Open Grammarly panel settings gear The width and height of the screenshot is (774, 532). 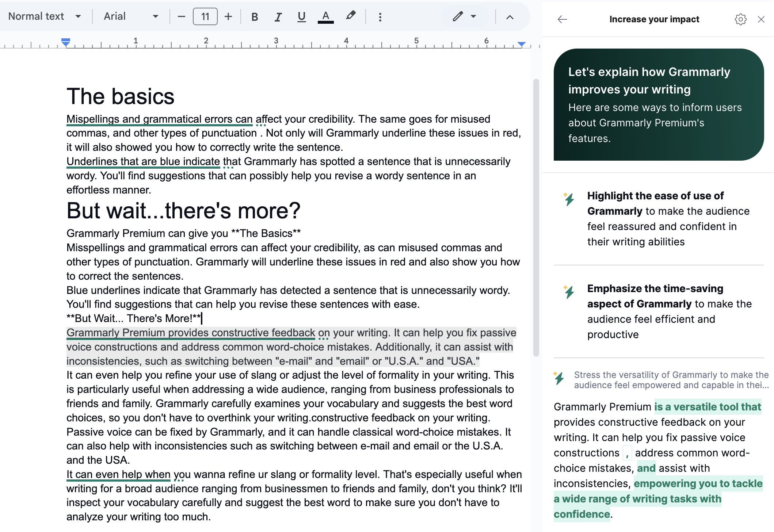741,19
